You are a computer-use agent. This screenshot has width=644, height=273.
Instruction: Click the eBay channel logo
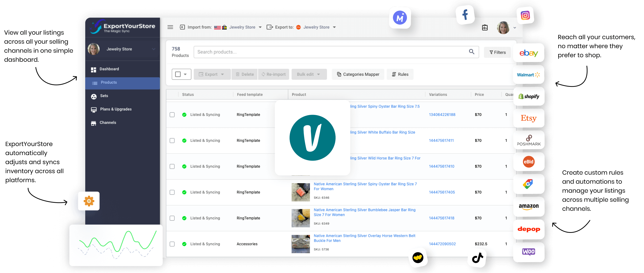pos(528,53)
